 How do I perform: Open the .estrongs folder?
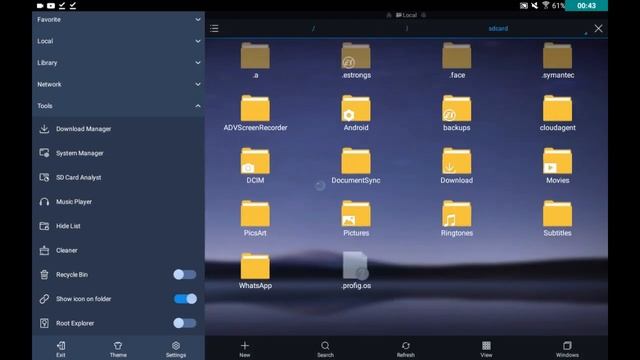coord(356,60)
